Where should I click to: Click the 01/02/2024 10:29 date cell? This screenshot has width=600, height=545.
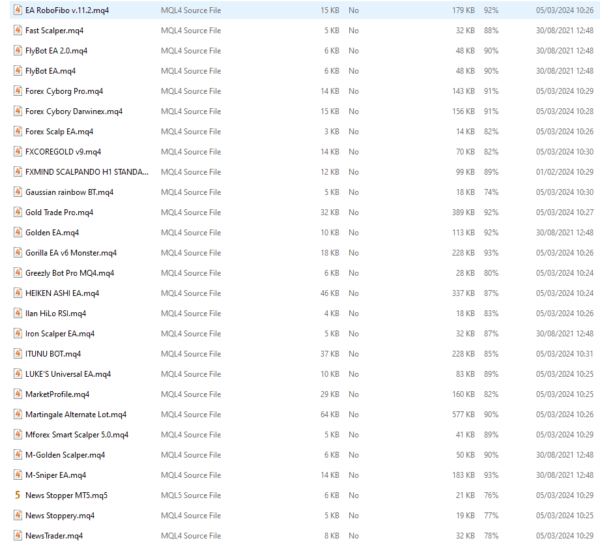565,172
